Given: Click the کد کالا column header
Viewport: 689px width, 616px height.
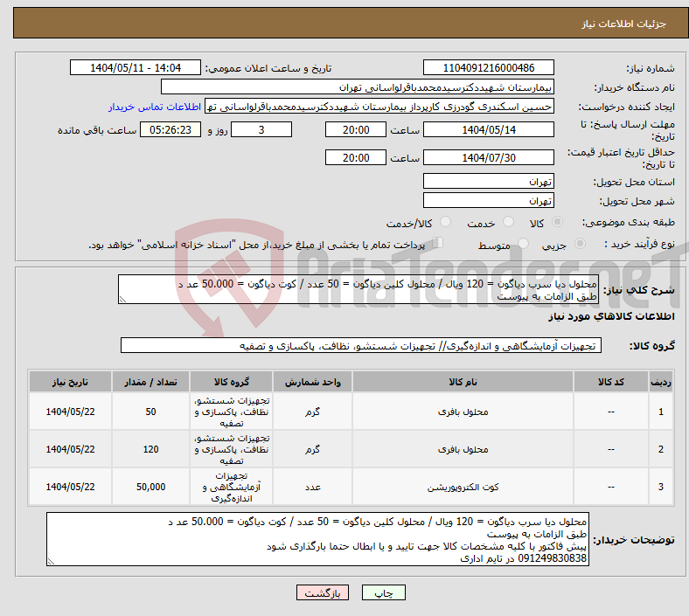Looking at the screenshot, I should point(611,382).
